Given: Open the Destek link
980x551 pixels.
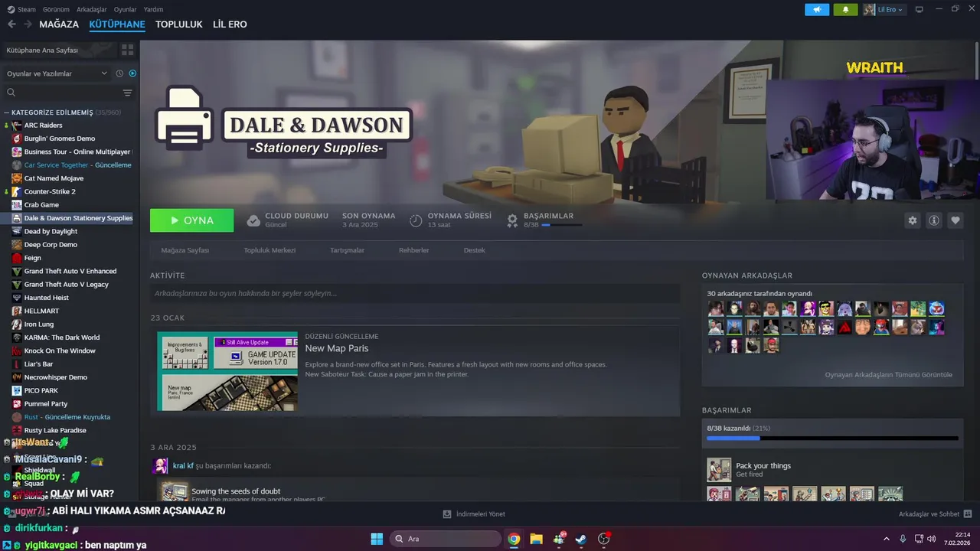Looking at the screenshot, I should 474,250.
